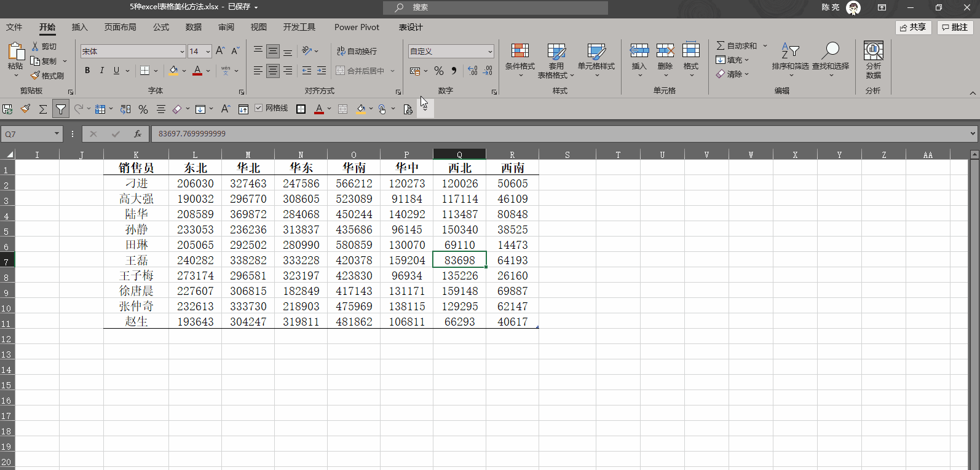This screenshot has width=980, height=470.
Task: Toggle bold formatting in the ribbon
Action: (87, 71)
